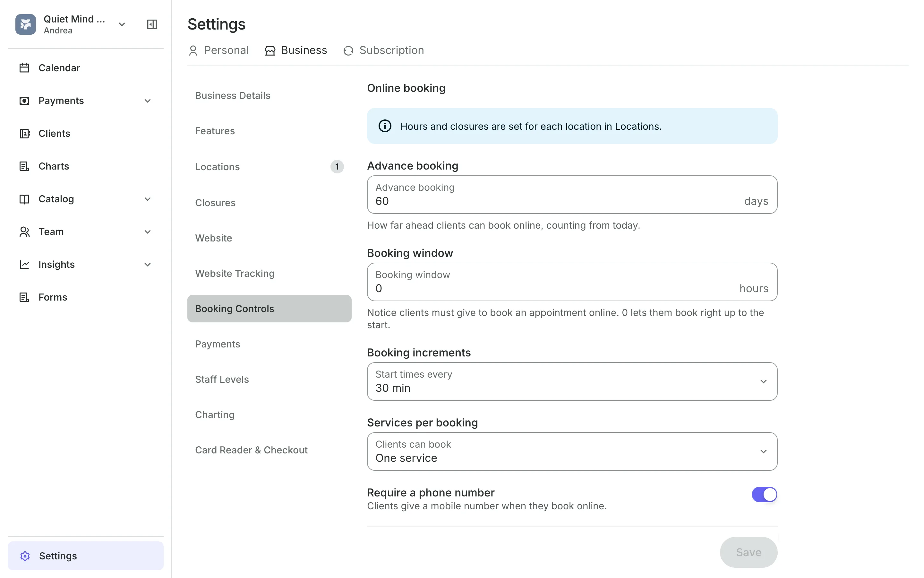This screenshot has height=578, width=924.
Task: Click the Booking window hours field
Action: 572,282
